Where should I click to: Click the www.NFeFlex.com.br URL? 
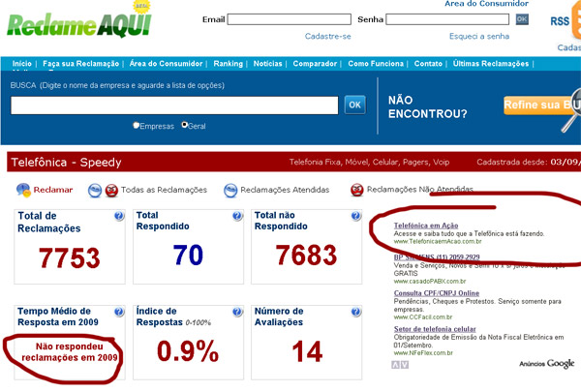(x=423, y=353)
